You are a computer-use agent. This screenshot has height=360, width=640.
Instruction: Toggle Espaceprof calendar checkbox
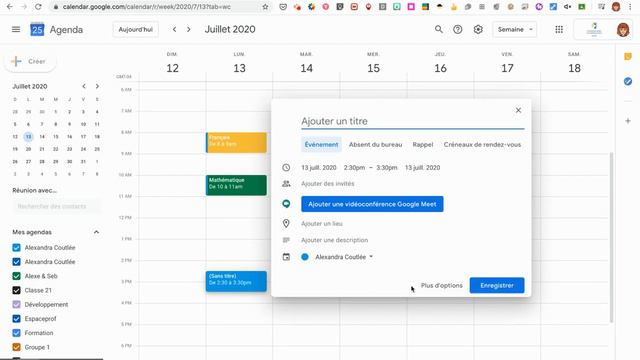click(16, 319)
